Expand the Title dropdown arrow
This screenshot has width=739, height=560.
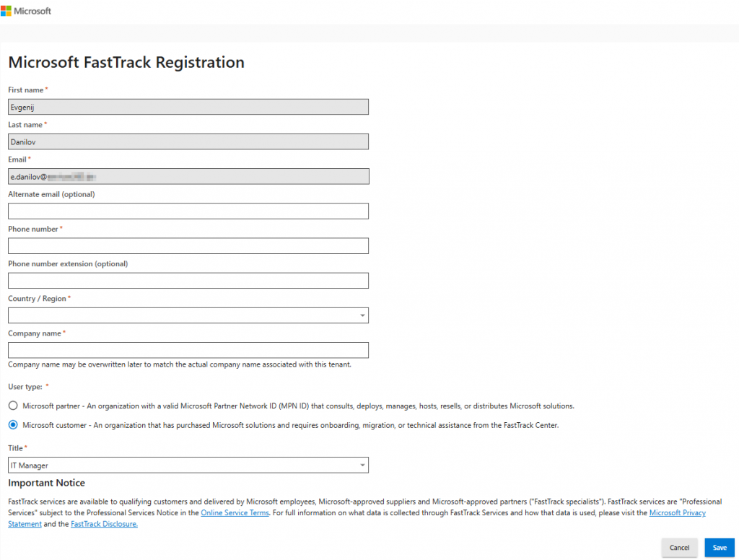click(x=362, y=465)
